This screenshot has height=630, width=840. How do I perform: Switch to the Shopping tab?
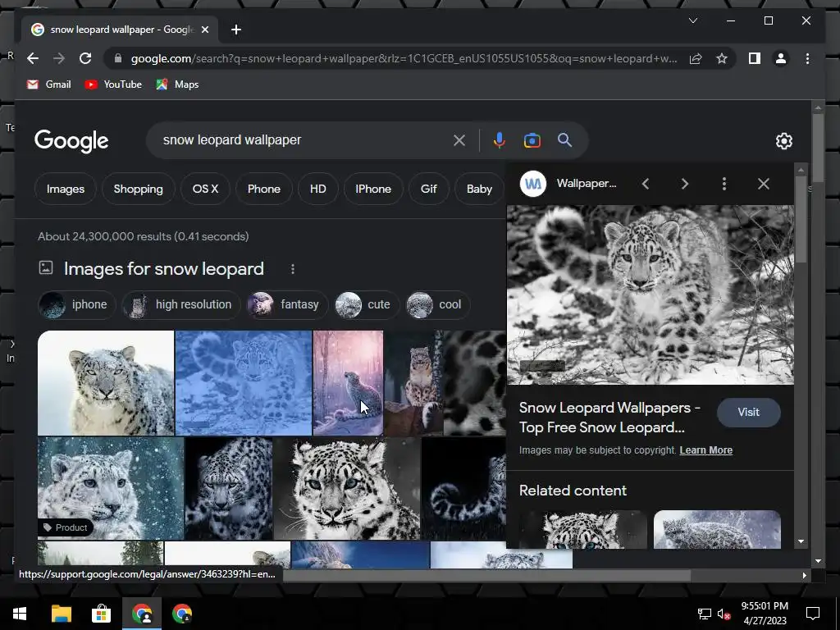tap(138, 189)
